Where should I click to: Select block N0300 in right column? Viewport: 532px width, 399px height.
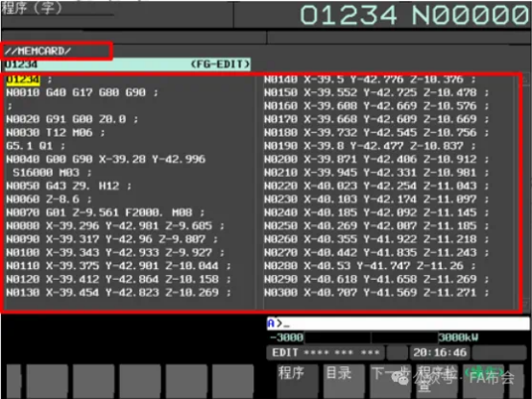pos(376,292)
